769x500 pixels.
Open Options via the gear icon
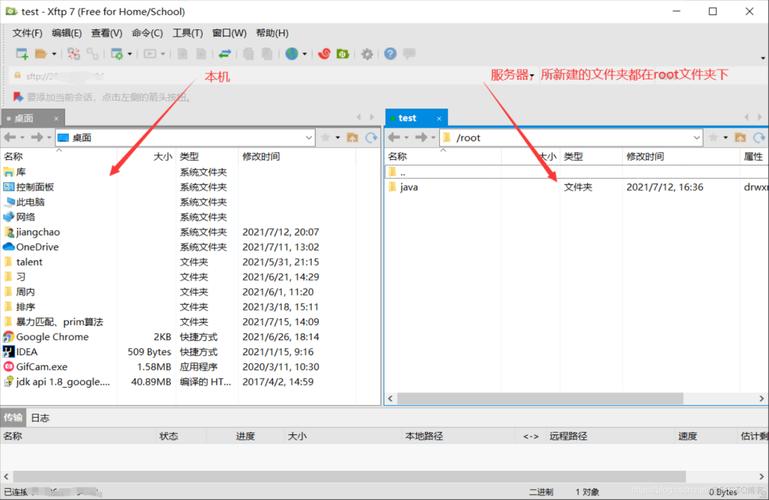coord(367,54)
